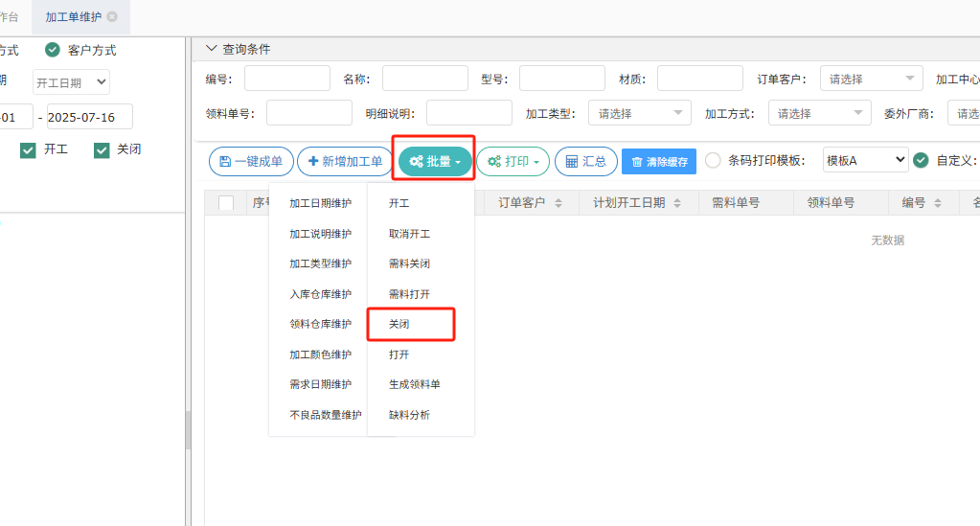Click the plus icon on 新增加工单
The image size is (980, 526).
click(x=313, y=162)
